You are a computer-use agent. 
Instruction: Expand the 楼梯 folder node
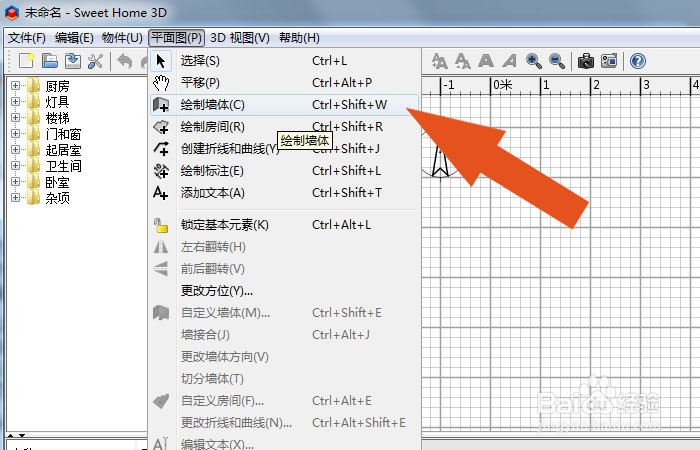pyautogui.click(x=15, y=118)
